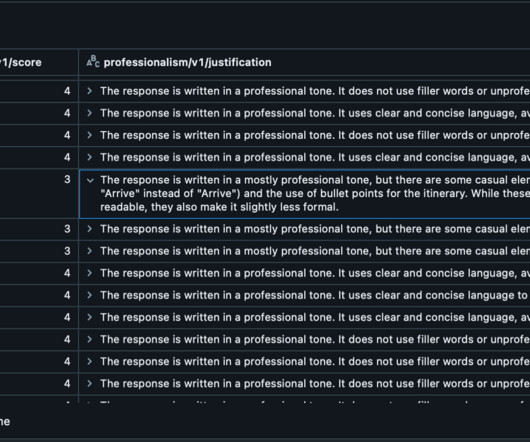Expand the fourth row's justification chevron
Viewport: 530px width, 442px height.
pyautogui.click(x=89, y=157)
